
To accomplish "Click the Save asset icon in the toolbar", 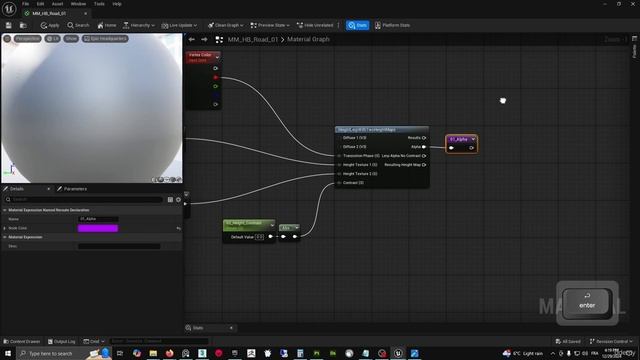I will click(x=9, y=25).
